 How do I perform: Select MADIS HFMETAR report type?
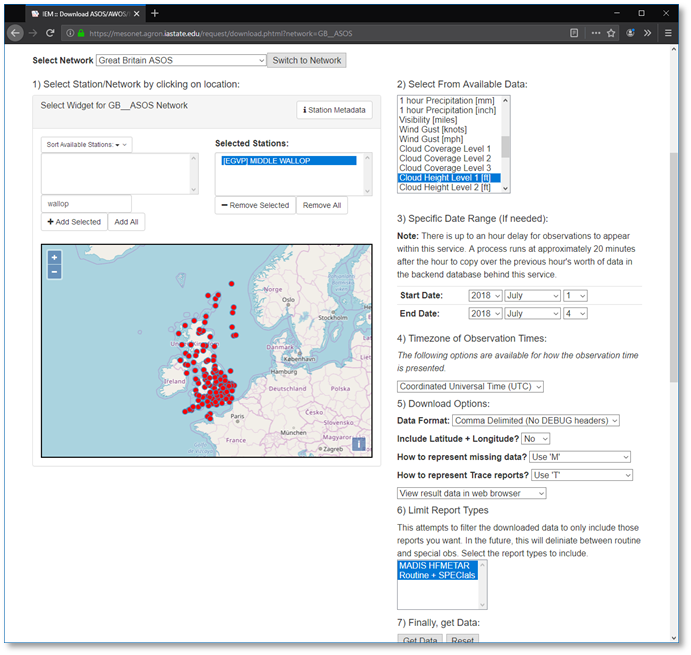[x=434, y=566]
